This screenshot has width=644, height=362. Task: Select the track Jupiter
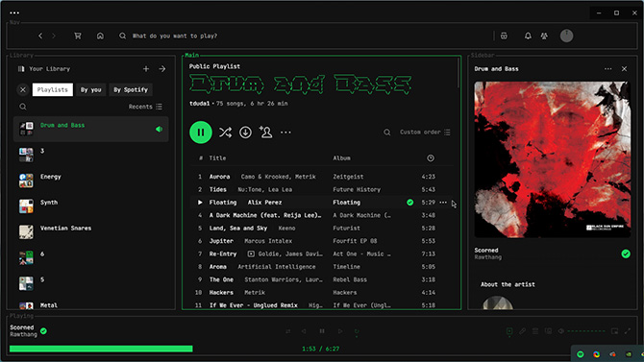221,241
